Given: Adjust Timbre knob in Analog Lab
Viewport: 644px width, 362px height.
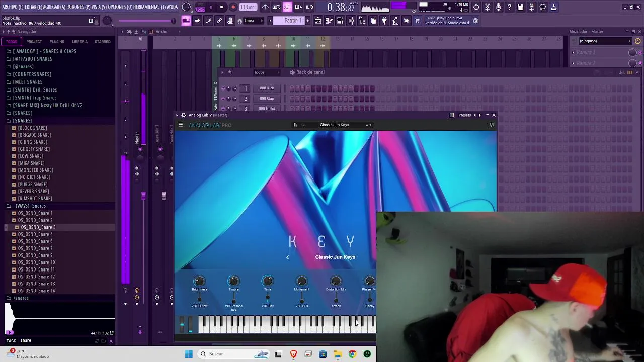Looking at the screenshot, I should pyautogui.click(x=233, y=281).
